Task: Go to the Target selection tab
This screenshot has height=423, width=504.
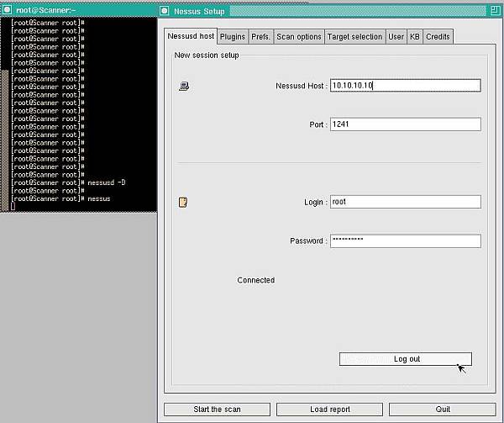Action: (354, 37)
